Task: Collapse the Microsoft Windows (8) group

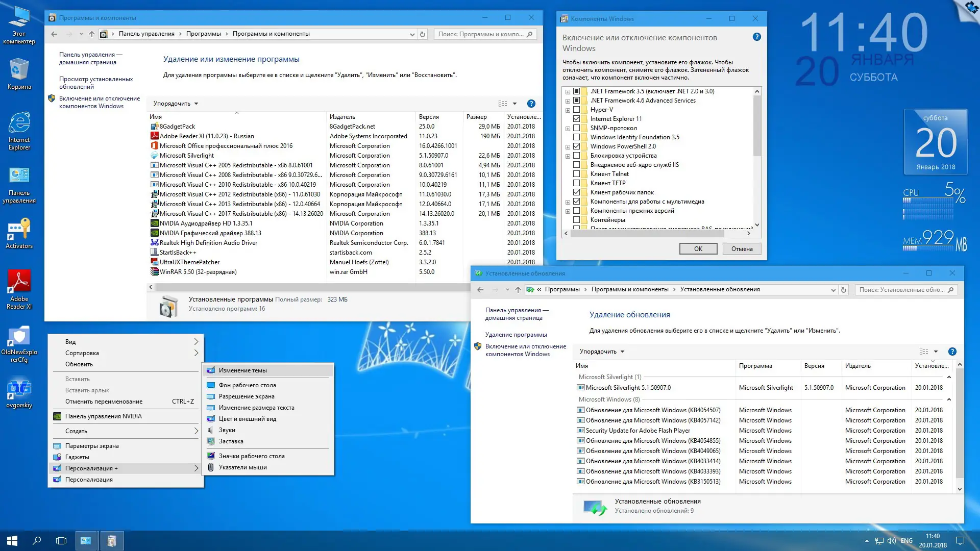Action: (x=949, y=399)
